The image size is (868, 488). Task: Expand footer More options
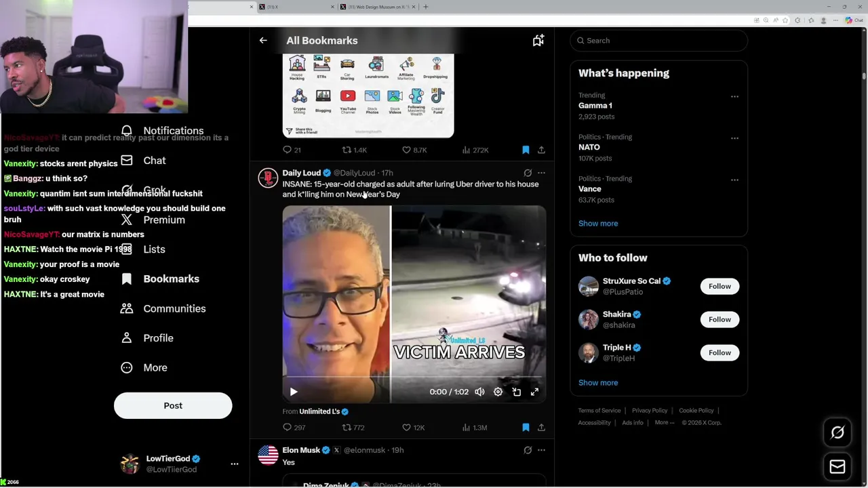(x=665, y=423)
